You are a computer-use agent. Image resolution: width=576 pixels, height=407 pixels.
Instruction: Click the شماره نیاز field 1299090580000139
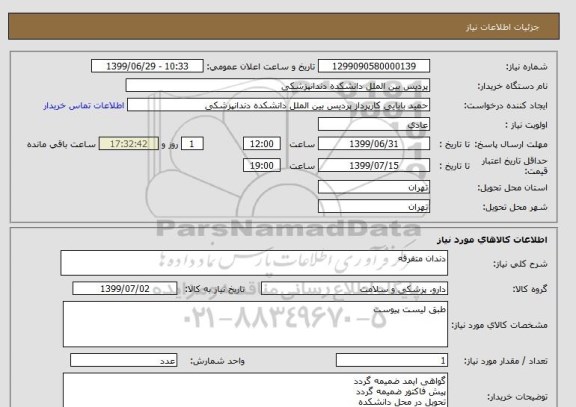[x=374, y=66]
